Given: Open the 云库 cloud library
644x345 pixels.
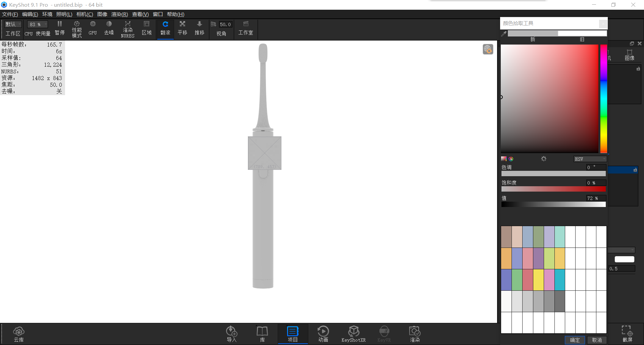Looking at the screenshot, I should tap(19, 333).
